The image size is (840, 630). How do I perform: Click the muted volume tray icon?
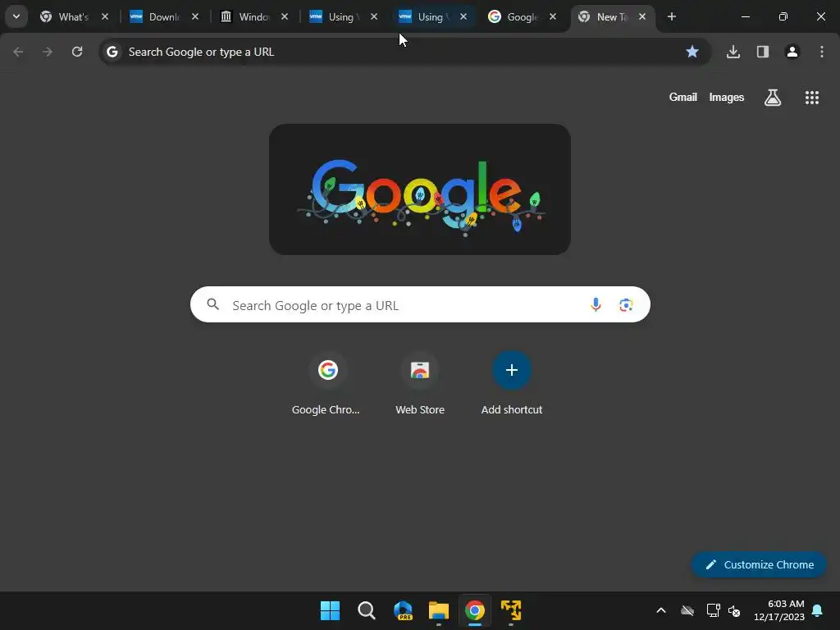click(x=734, y=610)
